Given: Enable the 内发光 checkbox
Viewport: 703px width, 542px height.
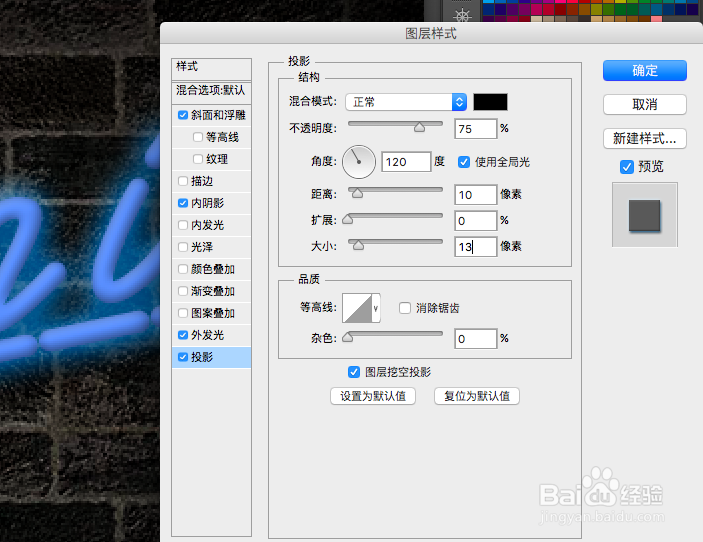Looking at the screenshot, I should click(182, 225).
